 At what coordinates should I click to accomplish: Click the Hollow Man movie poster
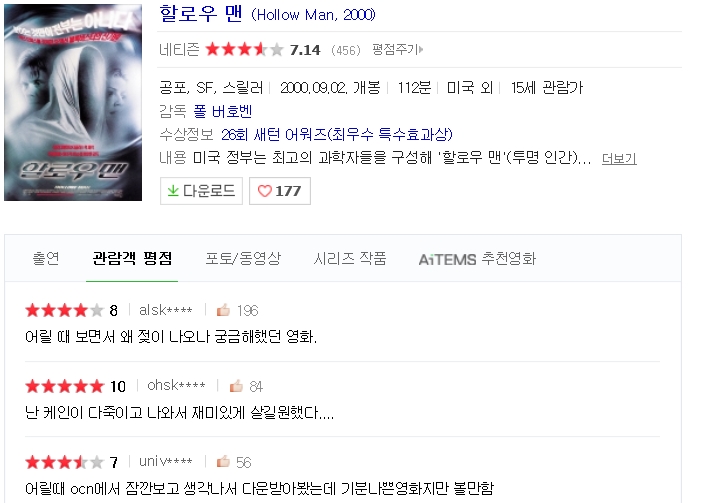(73, 102)
